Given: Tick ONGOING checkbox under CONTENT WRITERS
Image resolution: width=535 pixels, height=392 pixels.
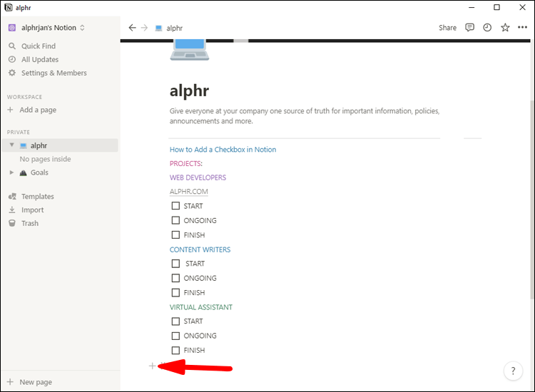Looking at the screenshot, I should coord(175,278).
